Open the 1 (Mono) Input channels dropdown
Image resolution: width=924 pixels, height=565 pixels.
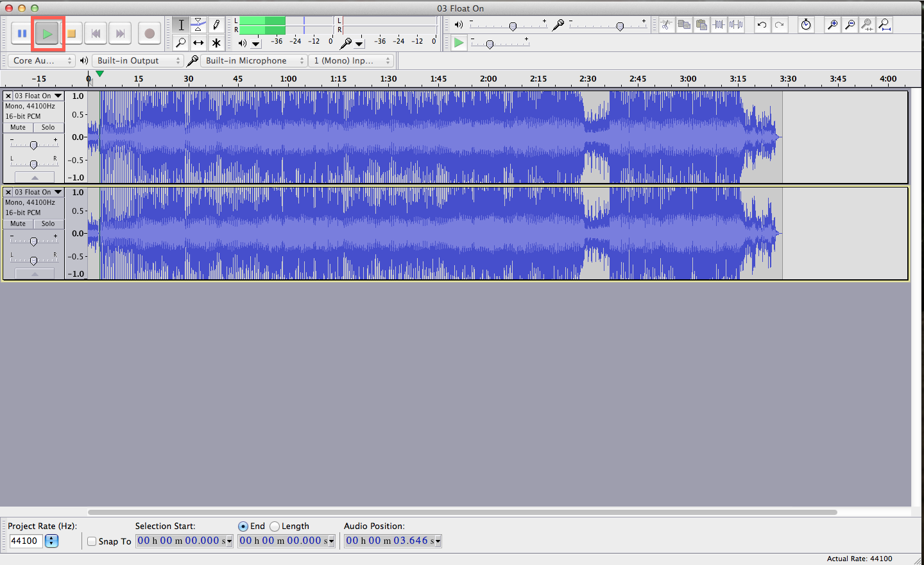(x=351, y=60)
